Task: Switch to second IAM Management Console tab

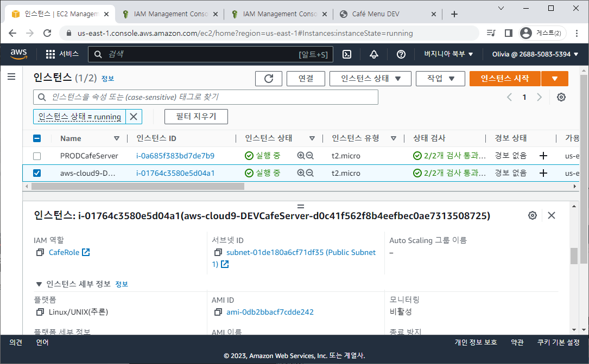Action: (280, 14)
